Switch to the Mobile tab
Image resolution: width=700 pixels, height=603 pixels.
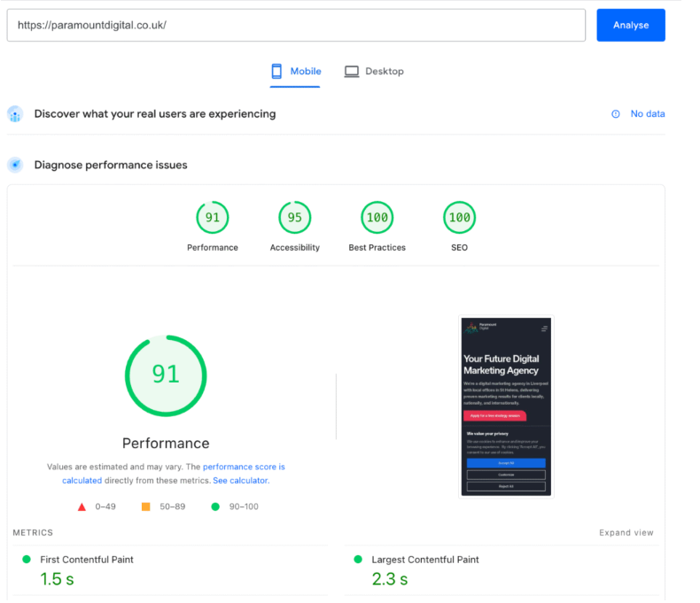click(x=296, y=72)
